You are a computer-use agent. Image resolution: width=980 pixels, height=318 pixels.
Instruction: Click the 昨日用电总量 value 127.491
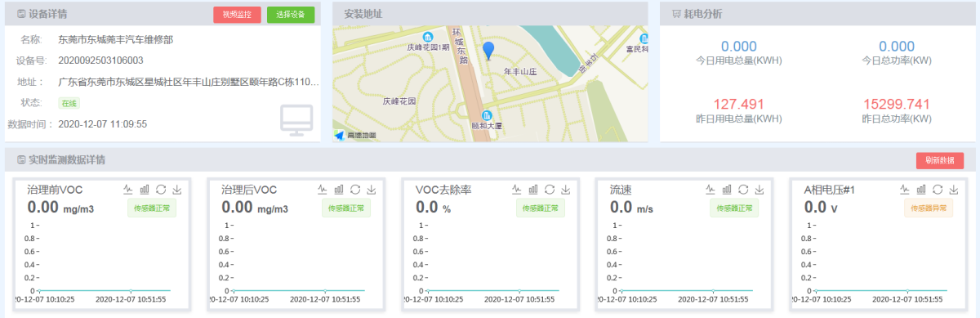click(738, 104)
